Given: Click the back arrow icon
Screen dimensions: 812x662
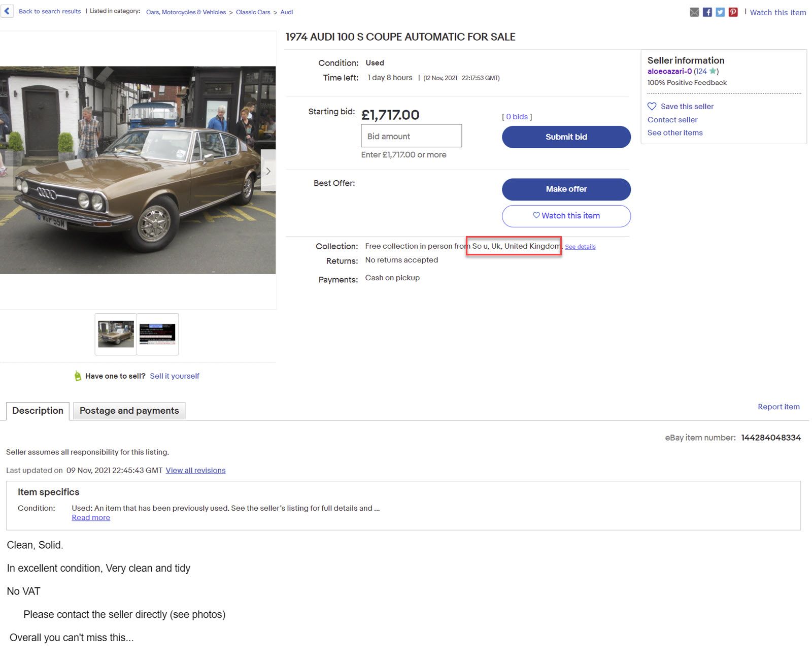Looking at the screenshot, I should pos(7,11).
